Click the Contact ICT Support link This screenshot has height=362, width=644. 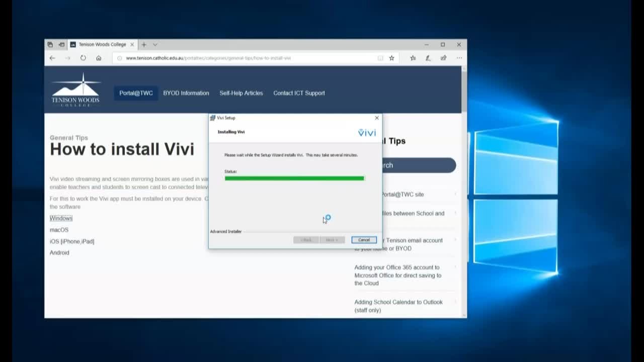point(299,93)
